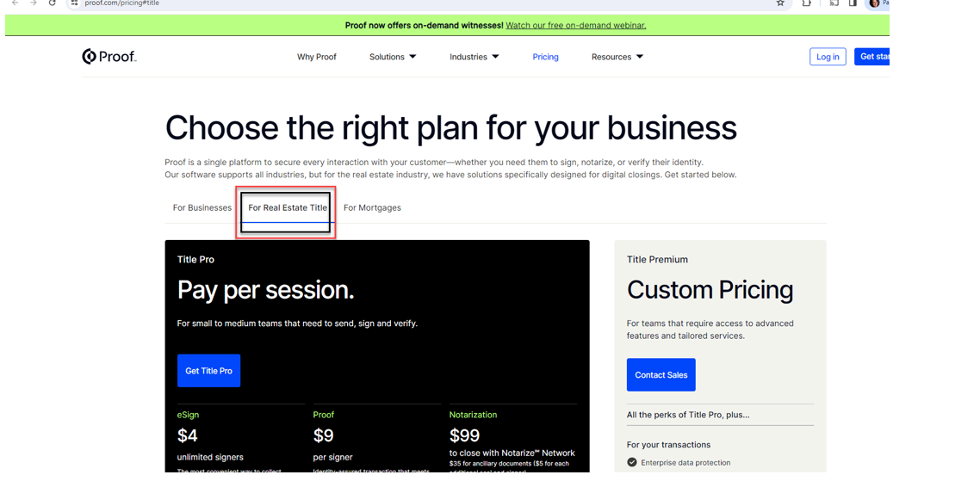The image size is (980, 481).
Task: Go back to the previous page
Action: [x=16, y=3]
